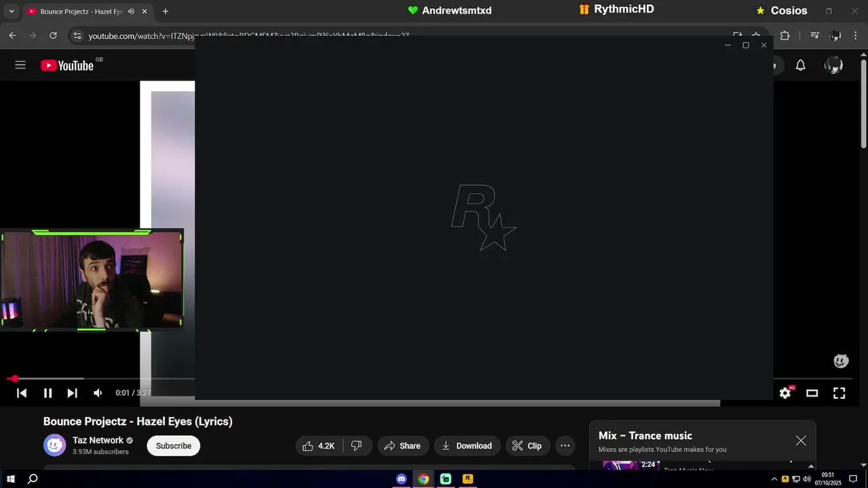Open Windows action center notifications
This screenshot has height=488, width=868.
[x=853, y=479]
